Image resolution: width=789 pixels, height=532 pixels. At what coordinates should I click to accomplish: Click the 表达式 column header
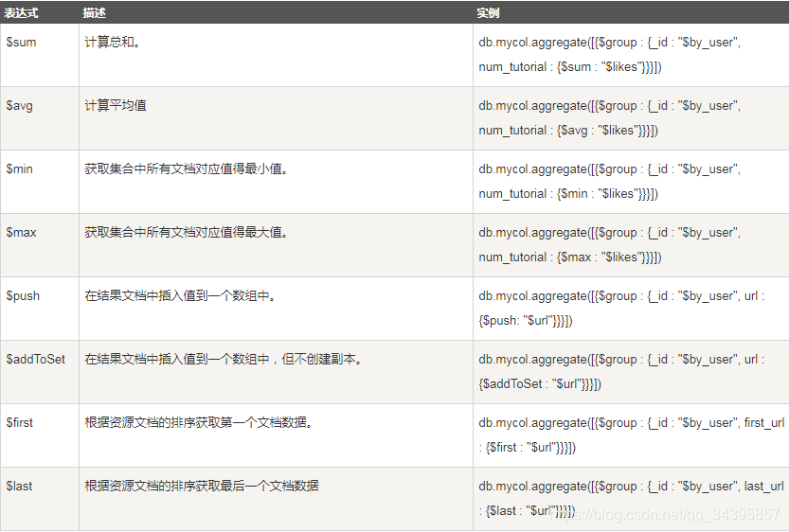tap(21, 12)
